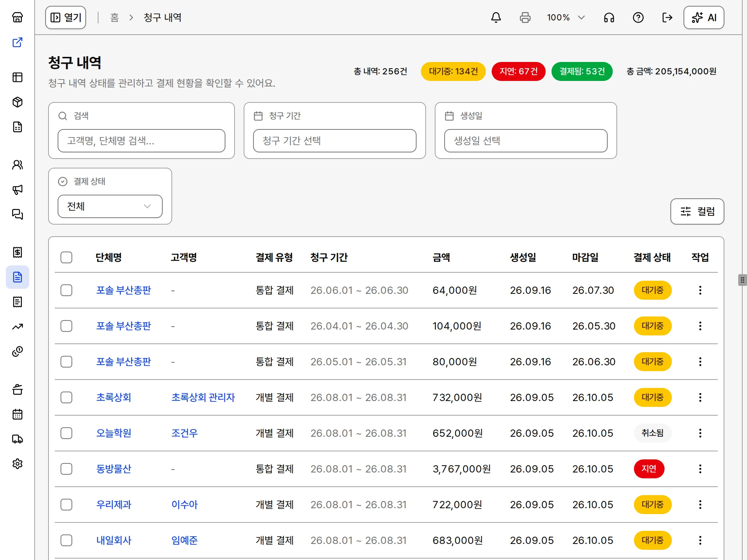Open actions menu for 초록상회 row
Viewport: 747px width, 560px height.
[700, 397]
